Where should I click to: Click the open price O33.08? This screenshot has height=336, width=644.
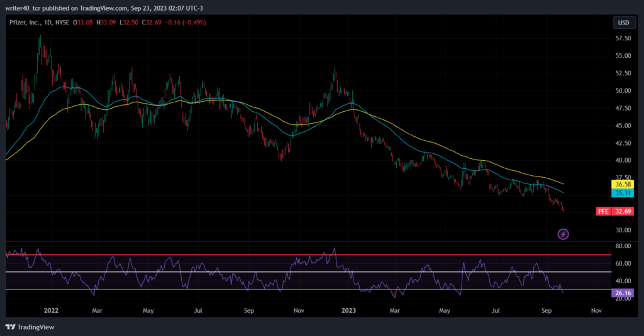click(83, 23)
